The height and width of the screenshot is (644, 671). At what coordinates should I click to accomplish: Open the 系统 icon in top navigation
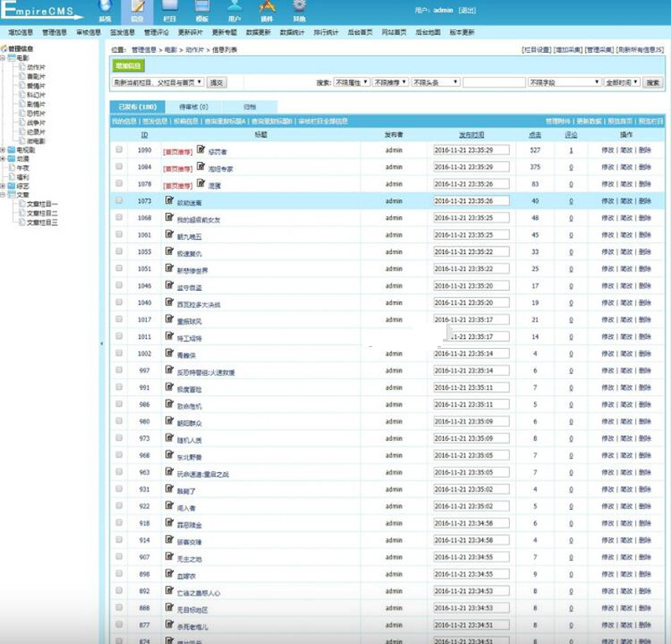click(105, 9)
